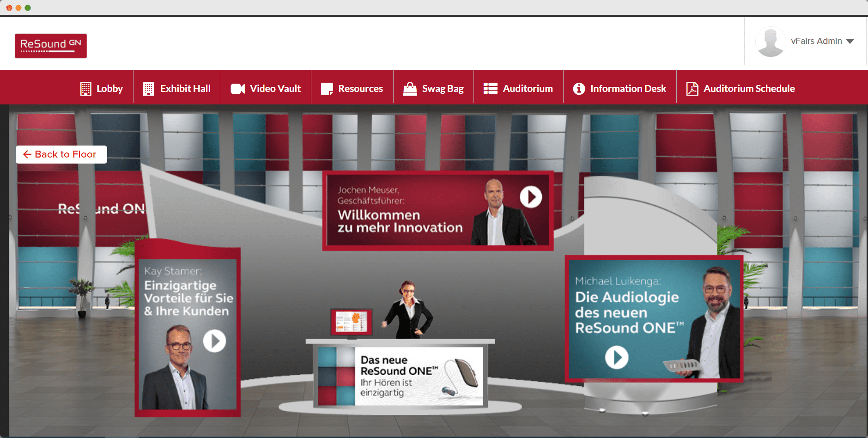868x438 pixels.
Task: Click the Auditorium list icon
Action: click(490, 89)
